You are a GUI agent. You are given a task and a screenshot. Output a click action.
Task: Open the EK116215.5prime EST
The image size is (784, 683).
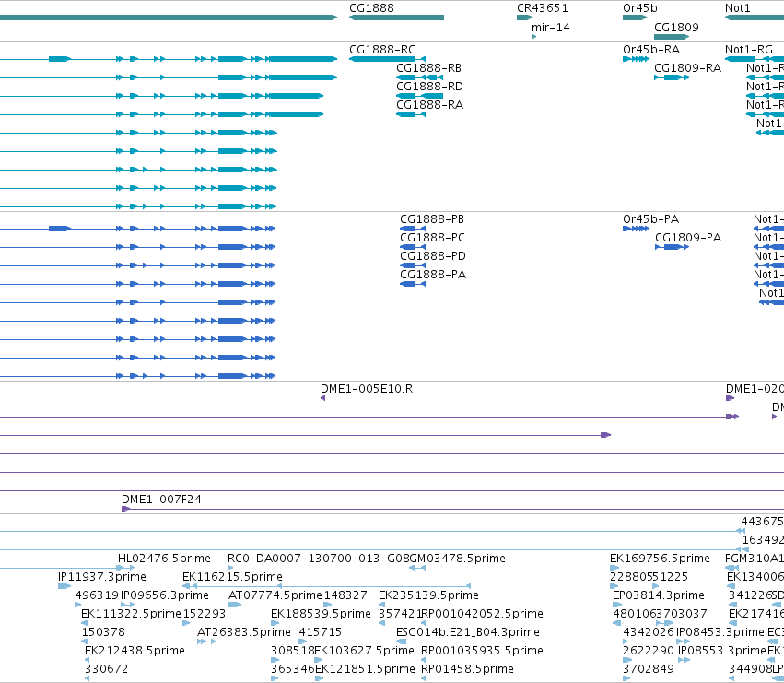pos(232,577)
